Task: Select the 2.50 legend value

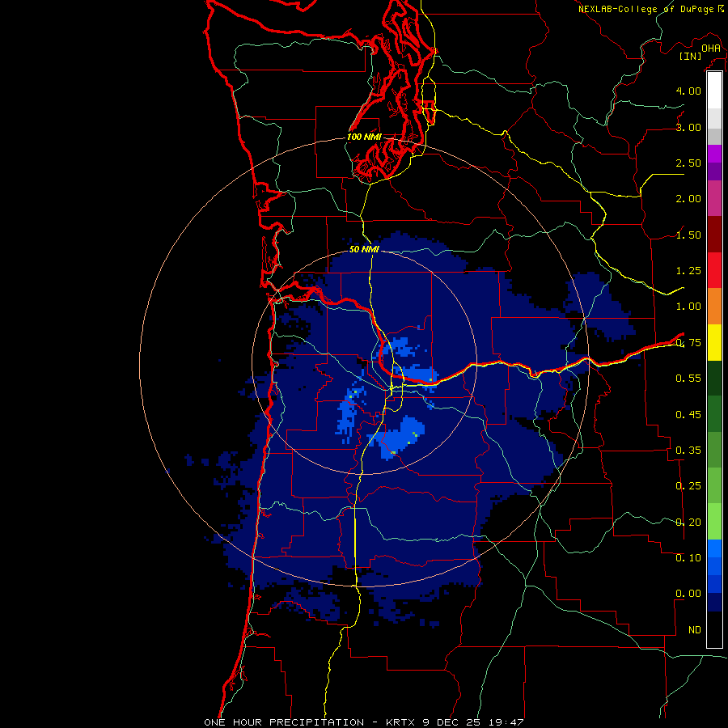Action: [x=688, y=163]
